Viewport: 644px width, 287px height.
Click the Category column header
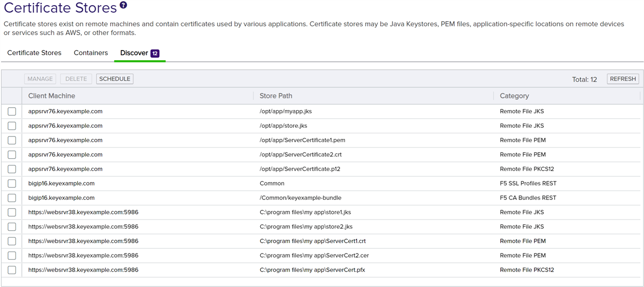(x=514, y=96)
